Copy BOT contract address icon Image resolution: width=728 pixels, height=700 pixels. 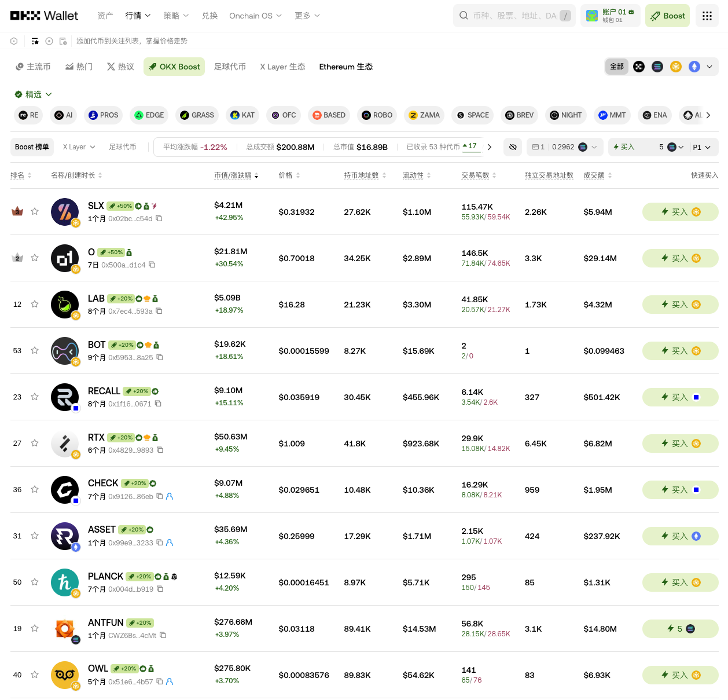tap(159, 357)
